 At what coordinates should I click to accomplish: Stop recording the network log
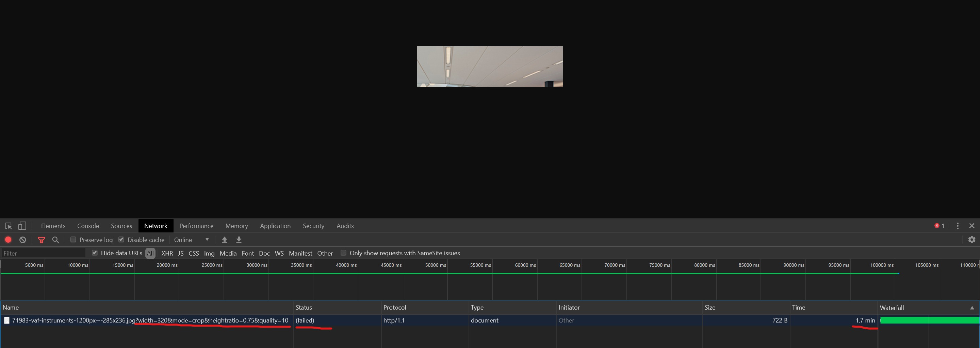(x=8, y=240)
